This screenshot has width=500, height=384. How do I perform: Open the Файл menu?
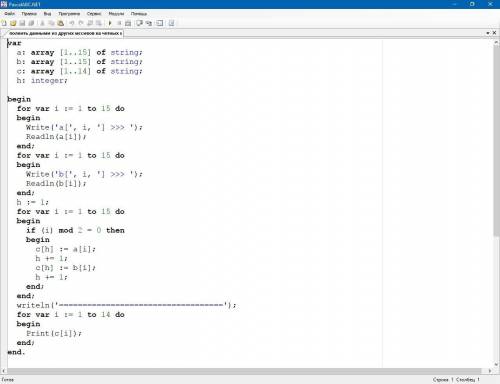click(x=10, y=14)
